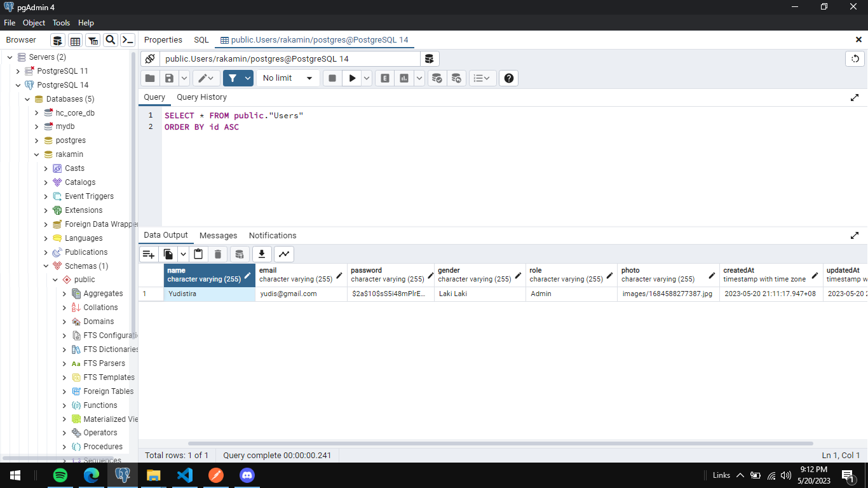Run Explain on the query
Viewport: 868px width, 488px height.
pos(384,78)
